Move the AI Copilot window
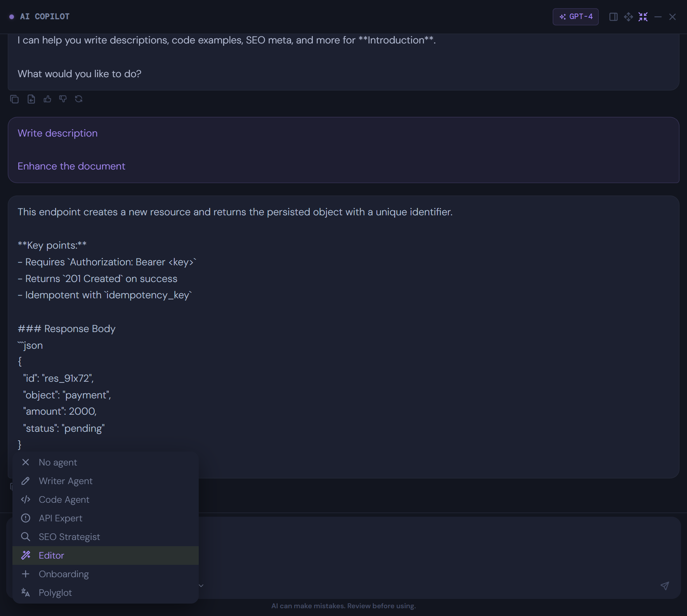Viewport: 687px width, 616px height. [x=628, y=17]
